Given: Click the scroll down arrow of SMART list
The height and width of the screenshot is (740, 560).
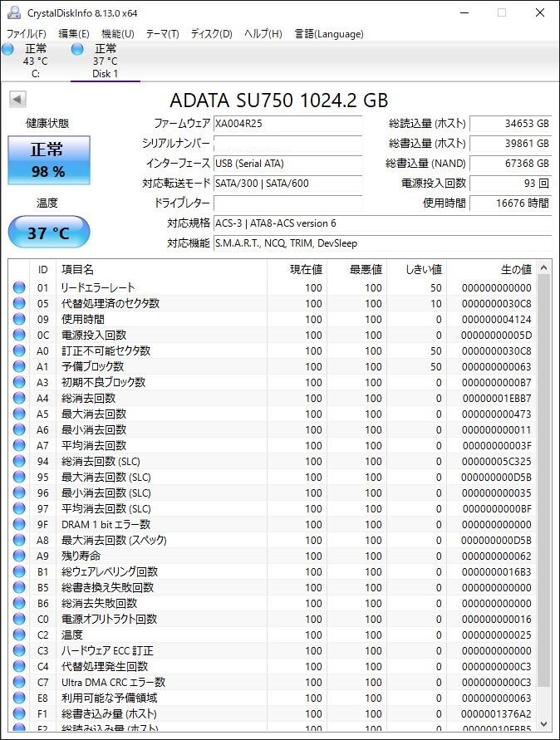Looking at the screenshot, I should tap(543, 723).
